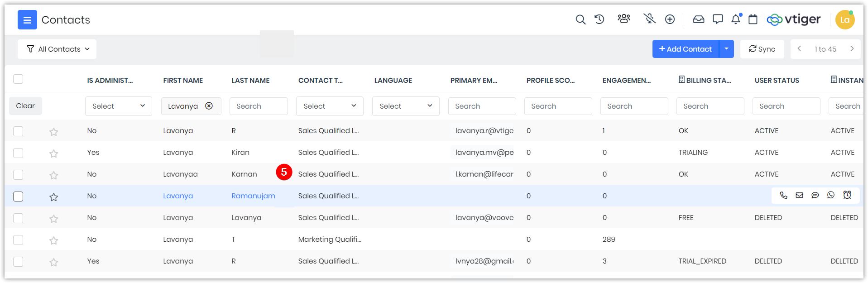868x283 pixels.
Task: Click the lavanya.mv@pe email cell
Action: [x=484, y=152]
